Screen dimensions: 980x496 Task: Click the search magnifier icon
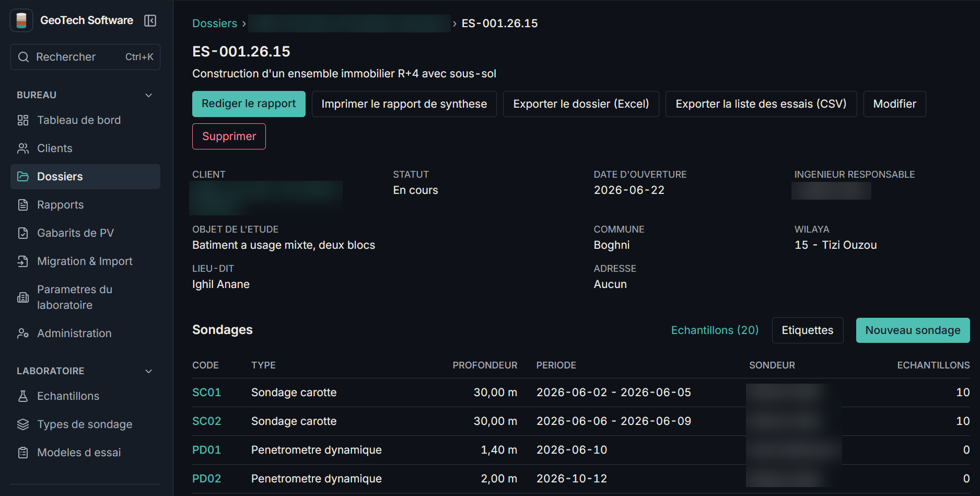point(24,57)
